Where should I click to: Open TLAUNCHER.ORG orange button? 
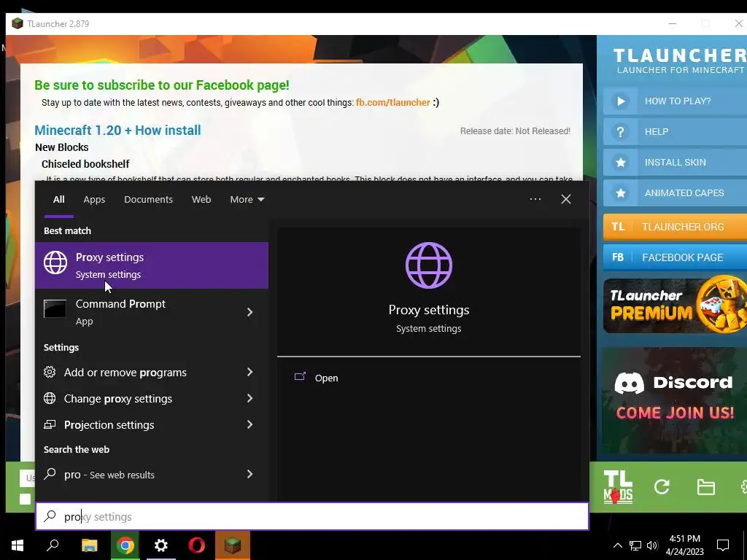(x=675, y=227)
